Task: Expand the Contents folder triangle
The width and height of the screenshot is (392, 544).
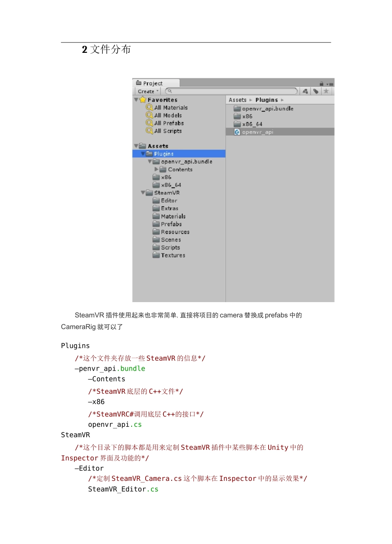Action: (x=156, y=169)
